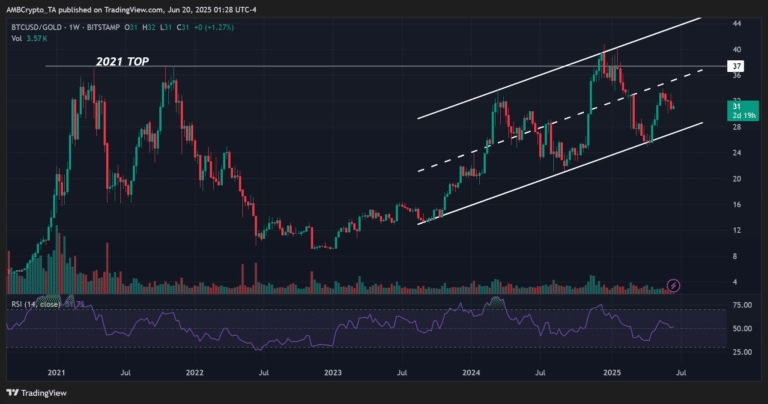Viewport: 768px width, 404px height.
Task: Click the 2021 label on time axis
Action: click(x=56, y=370)
